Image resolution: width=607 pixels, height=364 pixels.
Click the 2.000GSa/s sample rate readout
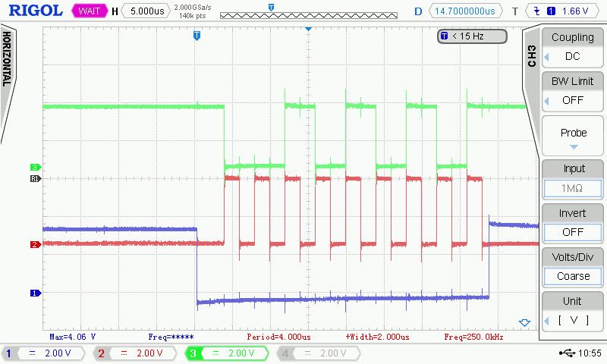tap(193, 8)
